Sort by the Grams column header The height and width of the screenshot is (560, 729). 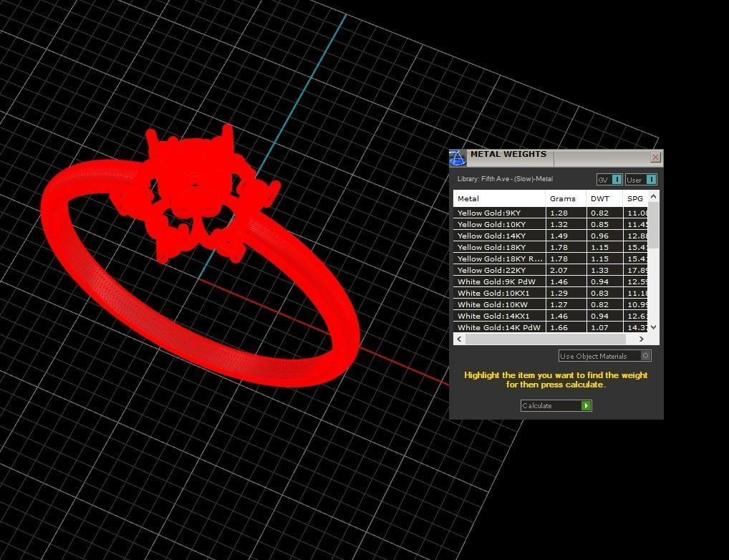click(566, 198)
